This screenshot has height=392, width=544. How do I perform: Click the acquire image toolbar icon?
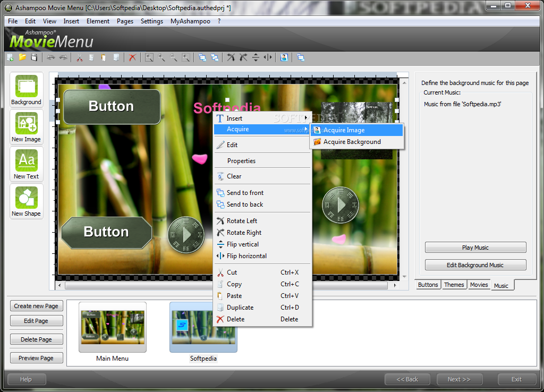[x=284, y=57]
